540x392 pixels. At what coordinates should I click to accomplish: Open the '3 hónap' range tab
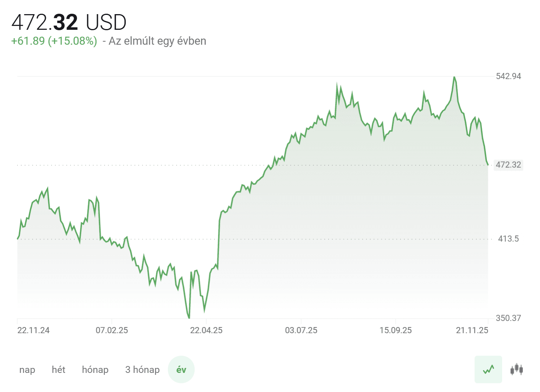click(x=142, y=370)
